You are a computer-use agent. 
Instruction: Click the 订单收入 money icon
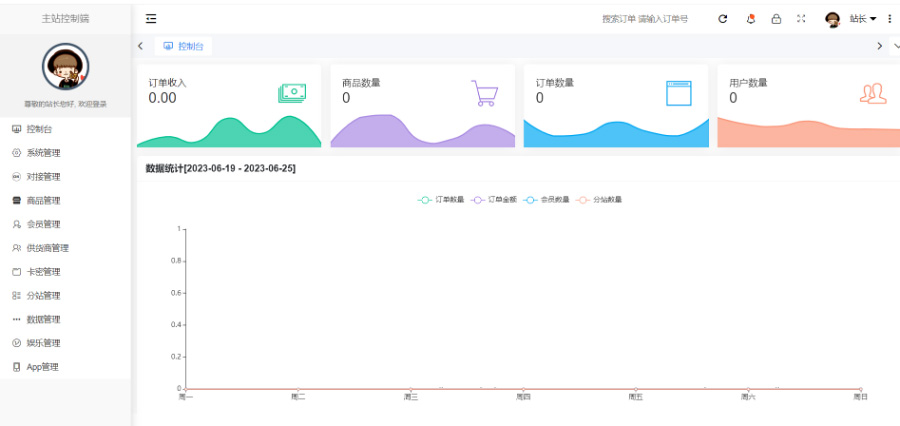(292, 93)
